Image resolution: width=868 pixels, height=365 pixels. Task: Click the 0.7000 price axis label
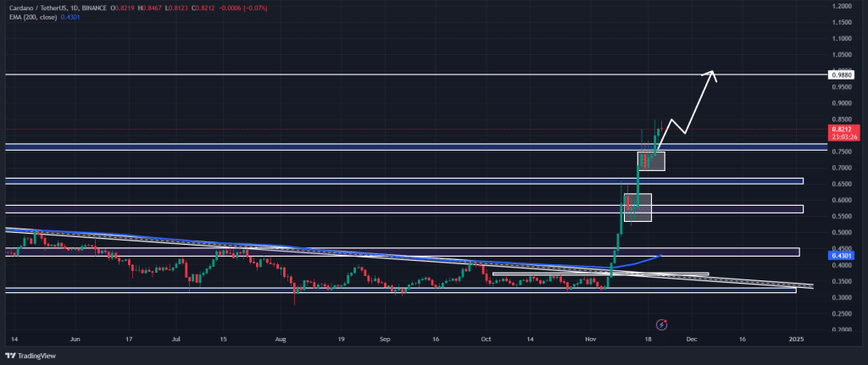click(840, 169)
